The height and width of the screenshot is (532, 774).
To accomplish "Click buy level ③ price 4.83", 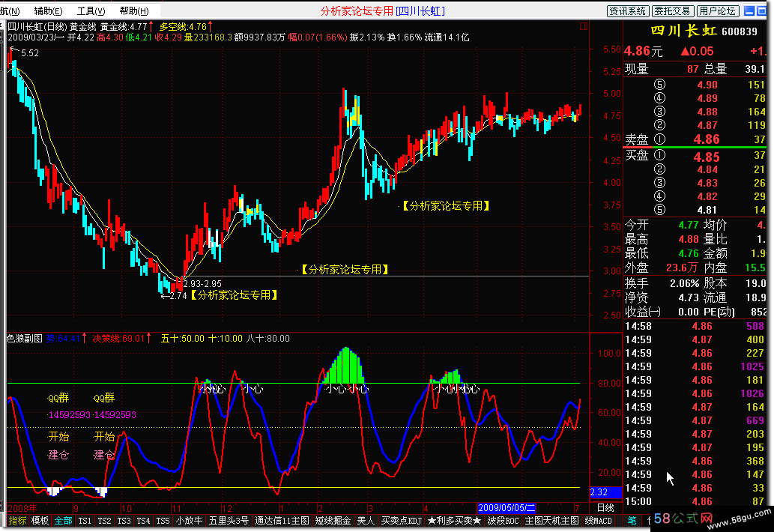I will pos(707,183).
